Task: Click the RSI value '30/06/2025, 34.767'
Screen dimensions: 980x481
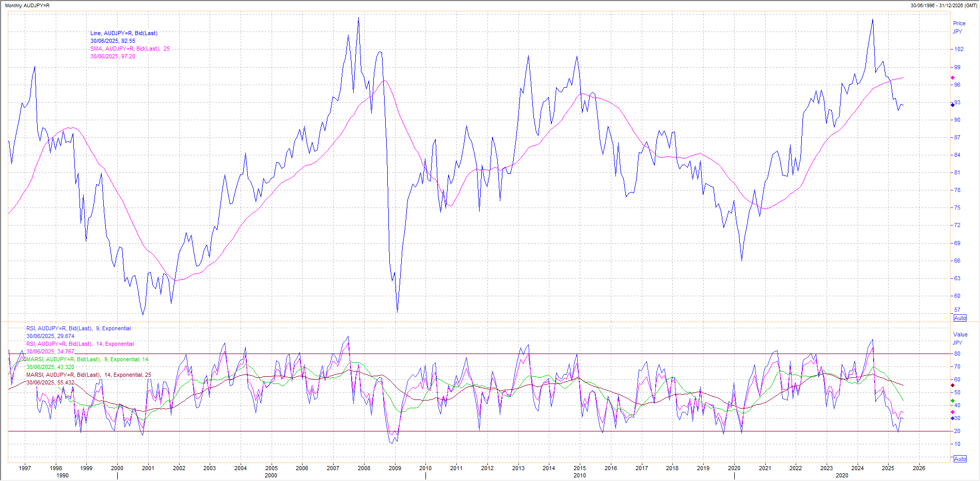Action: [50, 351]
